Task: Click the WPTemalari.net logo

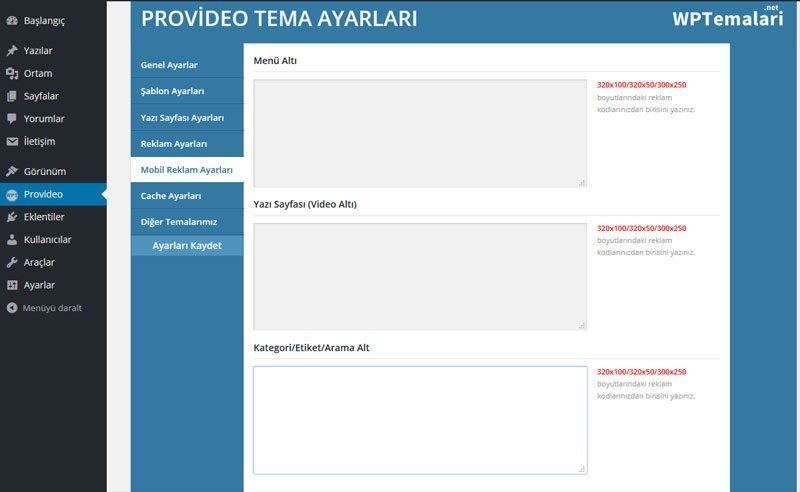Action: (728, 16)
